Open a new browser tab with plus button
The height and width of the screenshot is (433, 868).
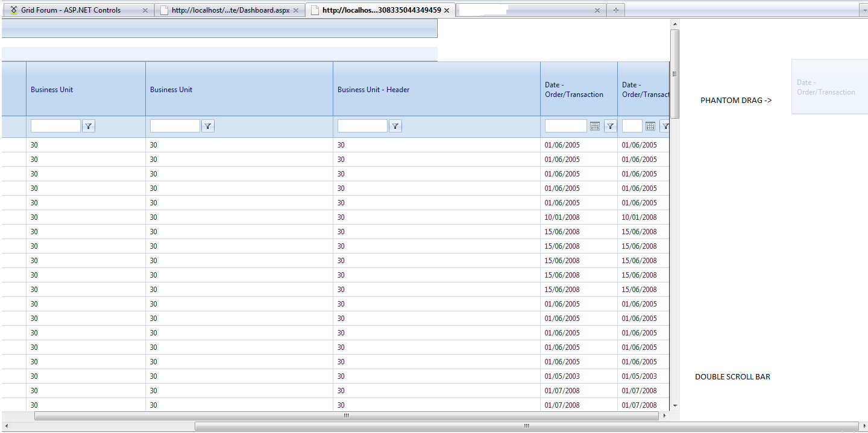pos(615,10)
